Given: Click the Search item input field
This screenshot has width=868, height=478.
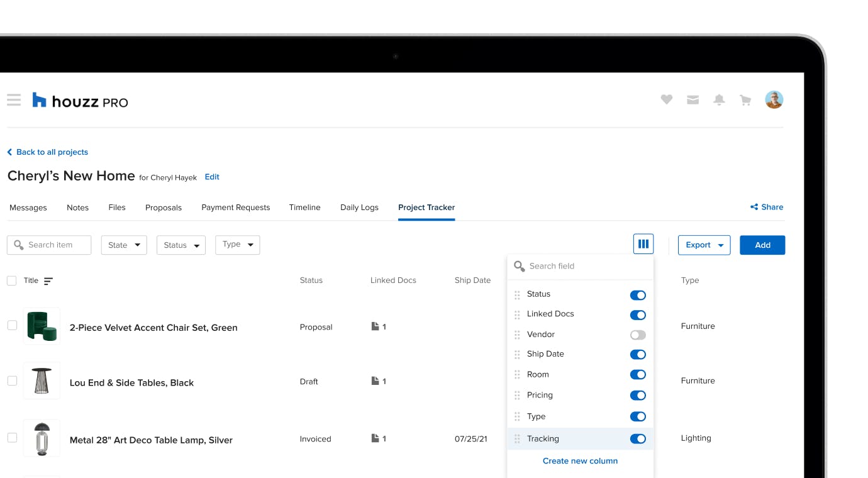Looking at the screenshot, I should 49,245.
